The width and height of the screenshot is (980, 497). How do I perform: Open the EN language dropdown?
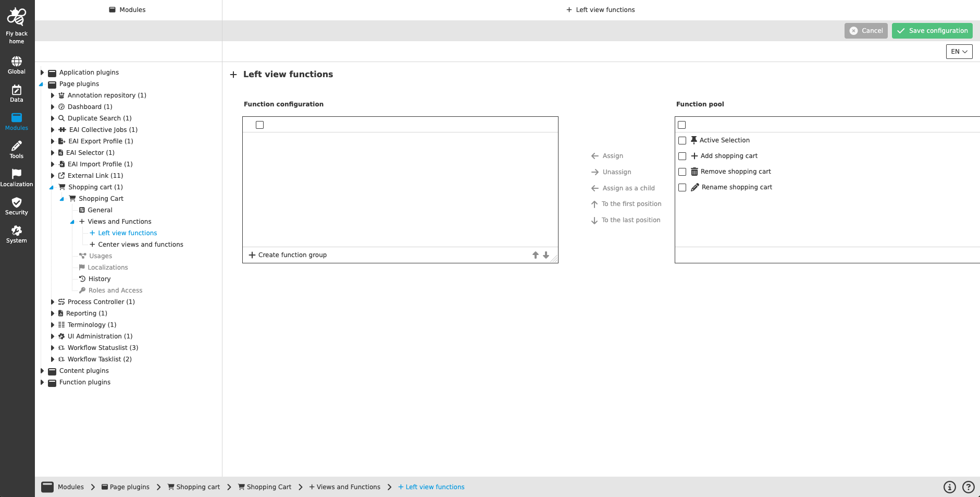[x=959, y=52]
